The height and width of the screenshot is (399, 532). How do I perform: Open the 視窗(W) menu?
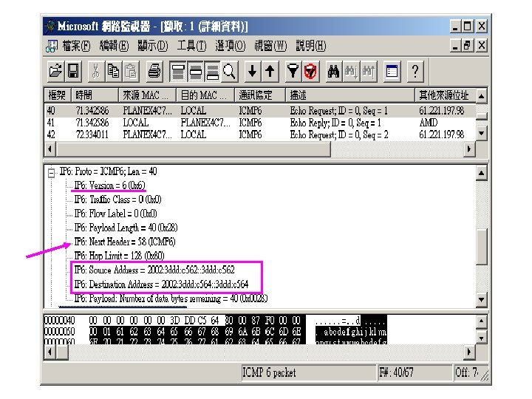click(270, 46)
